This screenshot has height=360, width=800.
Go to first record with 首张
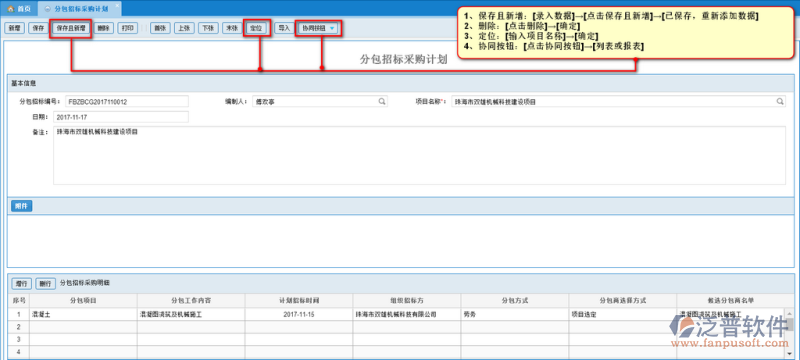[160, 29]
